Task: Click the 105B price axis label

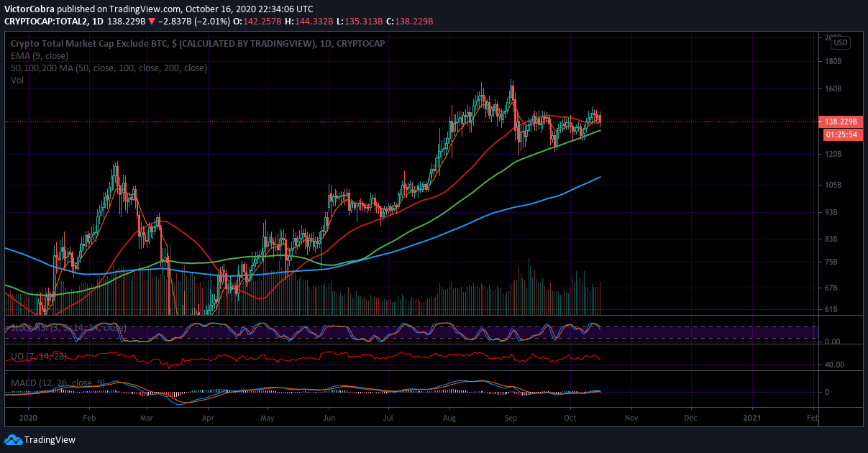Action: coord(832,186)
